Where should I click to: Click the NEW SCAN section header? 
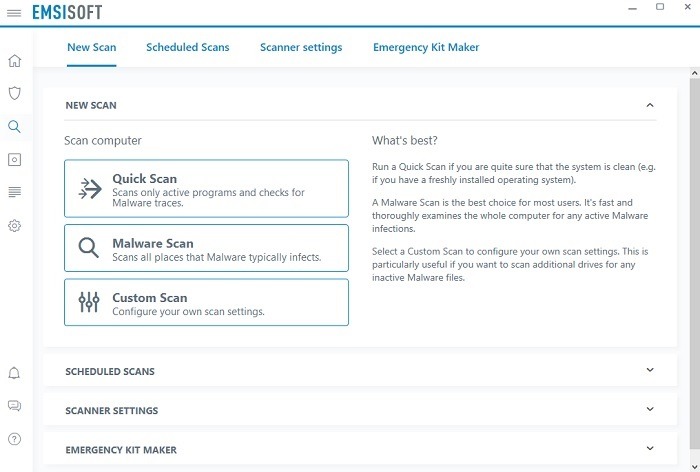point(360,105)
